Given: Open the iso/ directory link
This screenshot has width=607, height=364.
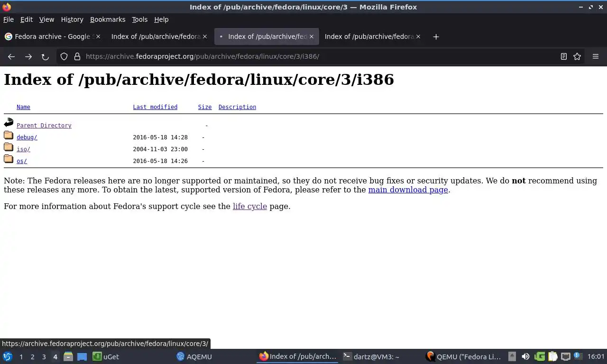Looking at the screenshot, I should 23,149.
